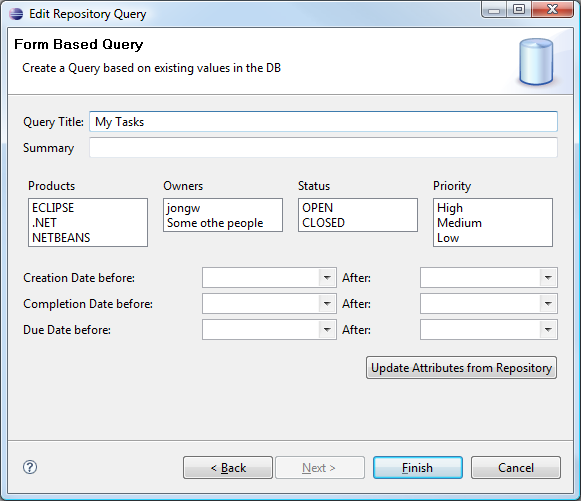Open Due Date before dropdown
This screenshot has width=581, height=501.
pos(327,329)
